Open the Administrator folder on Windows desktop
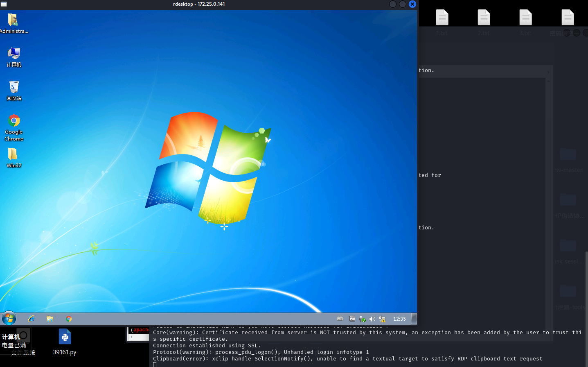This screenshot has width=588, height=367. 14,23
